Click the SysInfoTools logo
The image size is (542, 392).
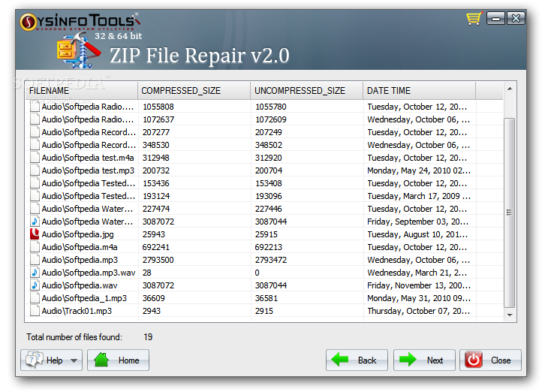coord(80,22)
